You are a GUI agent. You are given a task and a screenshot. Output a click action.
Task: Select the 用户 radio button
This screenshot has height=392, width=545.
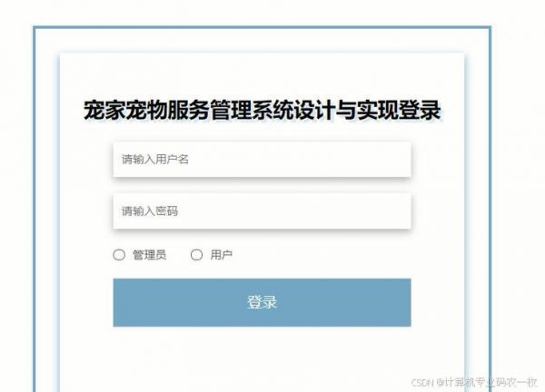[196, 255]
